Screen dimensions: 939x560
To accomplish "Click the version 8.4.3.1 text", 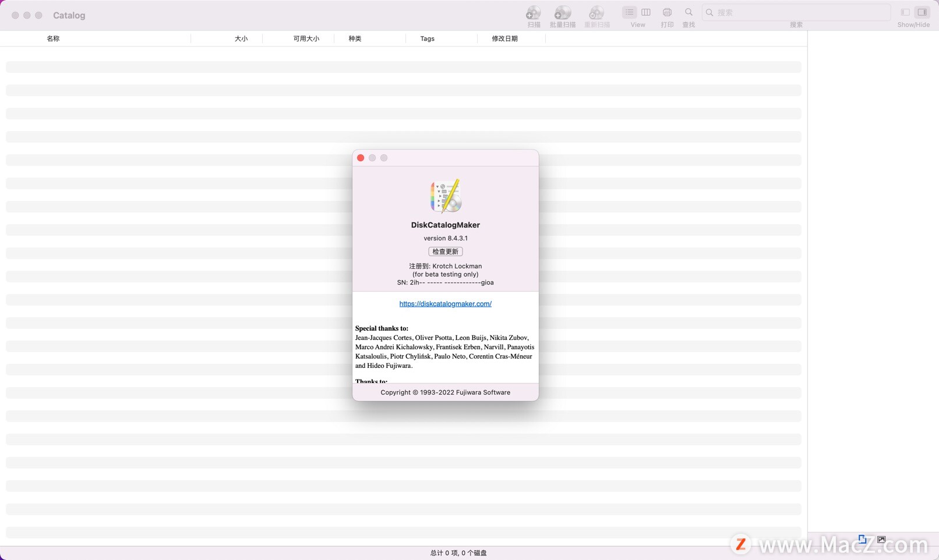I will click(x=446, y=238).
